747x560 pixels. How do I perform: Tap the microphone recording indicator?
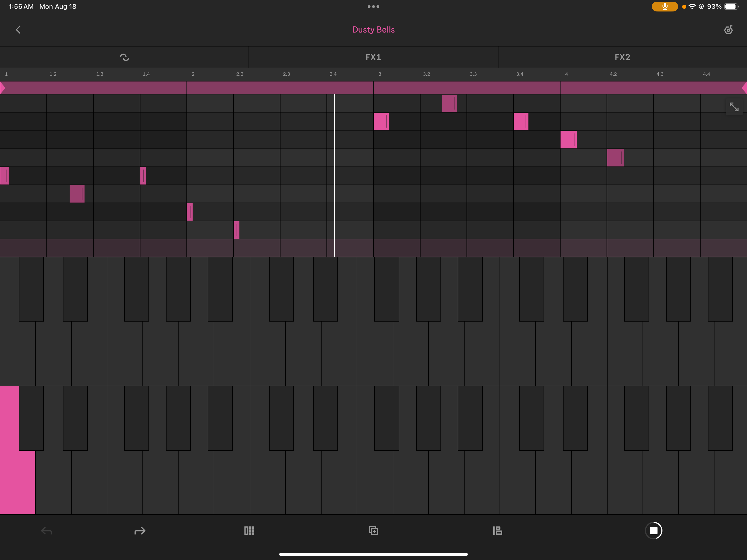(664, 6)
